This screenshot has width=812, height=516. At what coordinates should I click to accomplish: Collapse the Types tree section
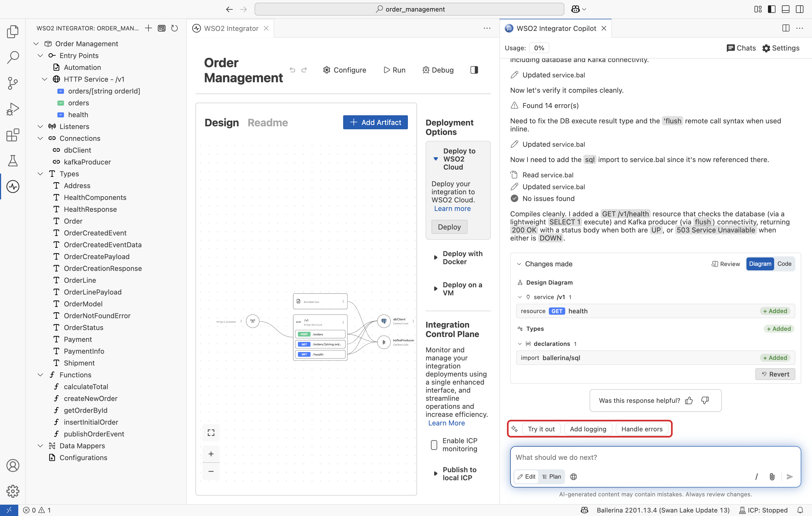[x=41, y=173]
